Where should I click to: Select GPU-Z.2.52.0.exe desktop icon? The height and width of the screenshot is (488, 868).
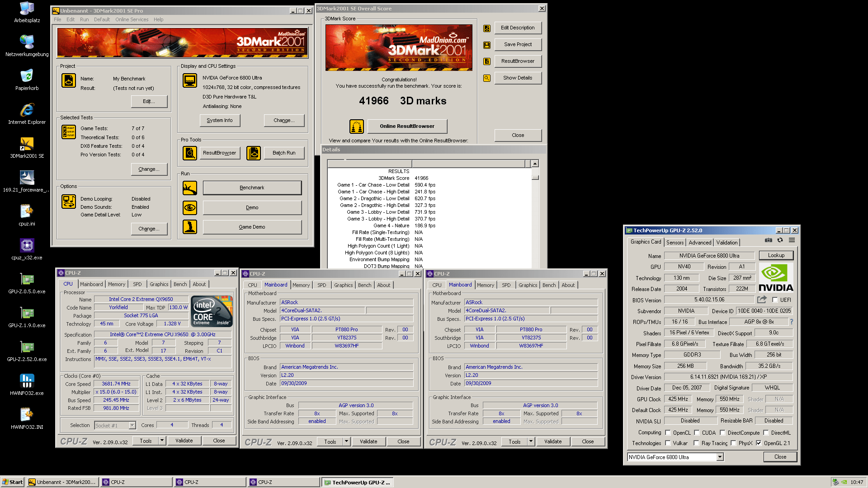pyautogui.click(x=27, y=351)
